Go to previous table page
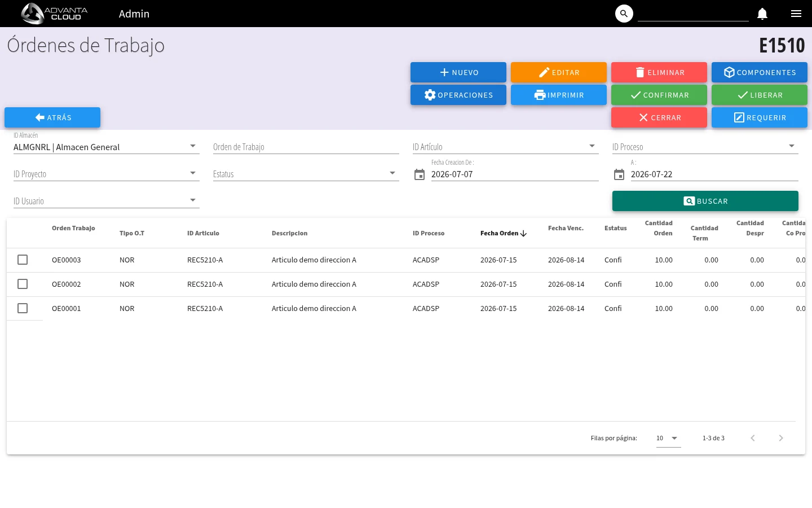The height and width of the screenshot is (508, 812). [753, 438]
